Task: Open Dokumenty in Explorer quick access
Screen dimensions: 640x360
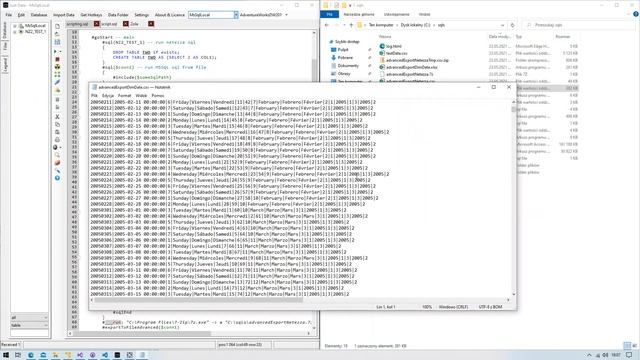Action: [x=348, y=65]
